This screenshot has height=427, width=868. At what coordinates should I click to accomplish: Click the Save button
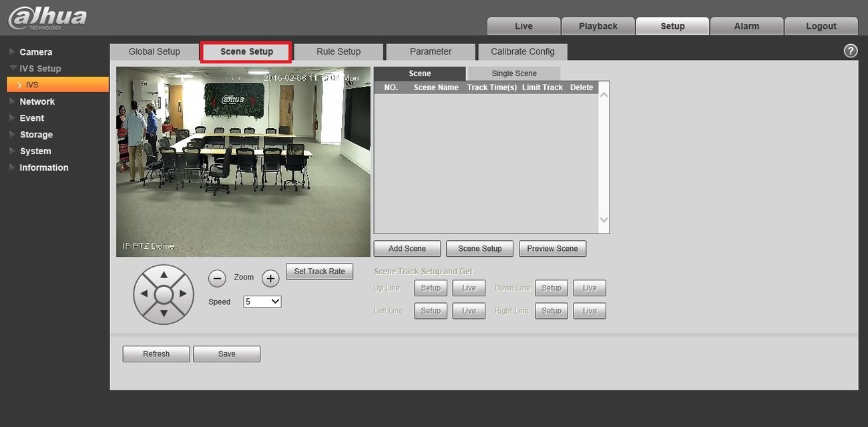click(227, 354)
